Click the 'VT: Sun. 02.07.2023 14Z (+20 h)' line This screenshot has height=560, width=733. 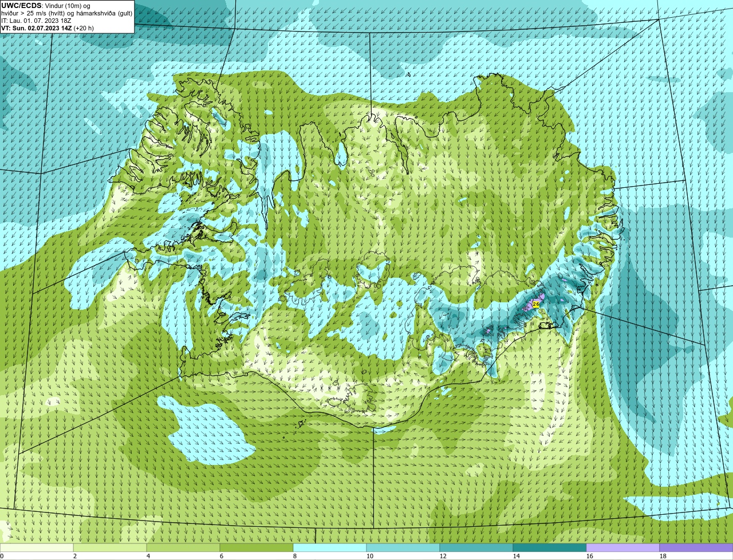click(x=48, y=28)
